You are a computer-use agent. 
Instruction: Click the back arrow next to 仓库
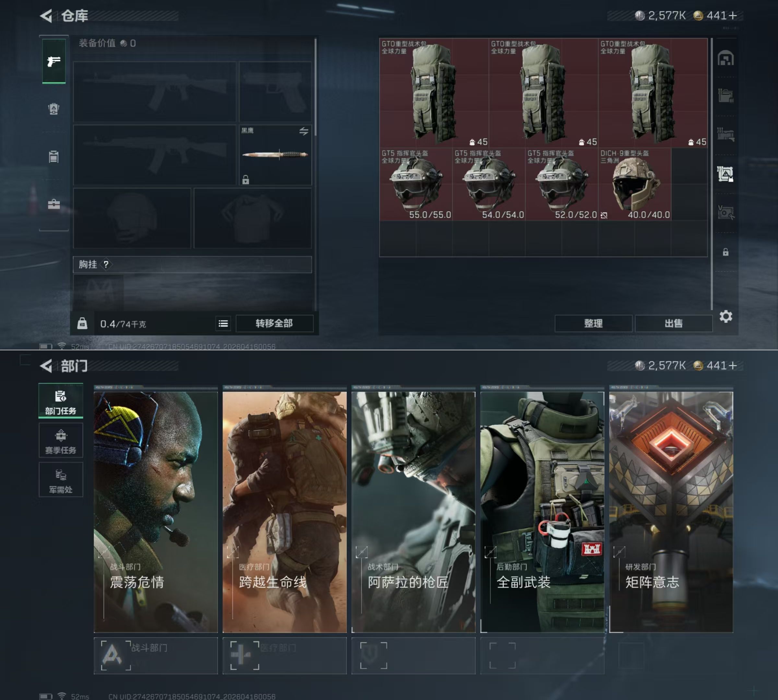coord(46,16)
